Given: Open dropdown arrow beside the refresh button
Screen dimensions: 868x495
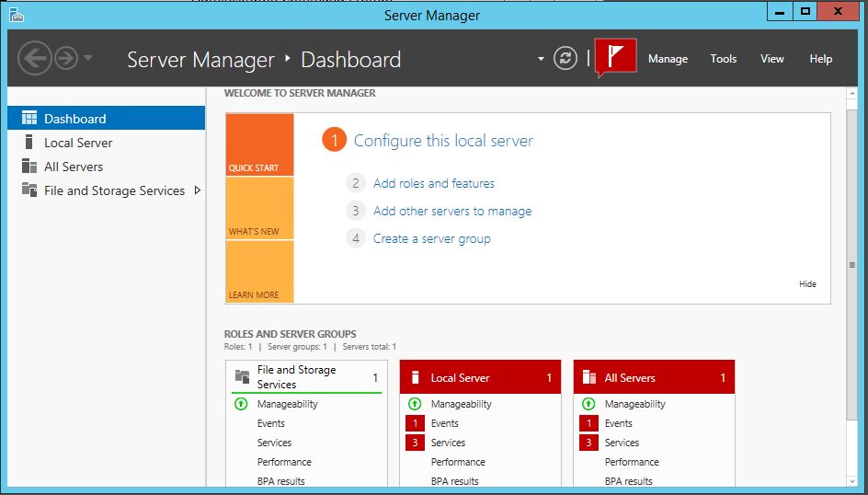Looking at the screenshot, I should click(x=541, y=59).
